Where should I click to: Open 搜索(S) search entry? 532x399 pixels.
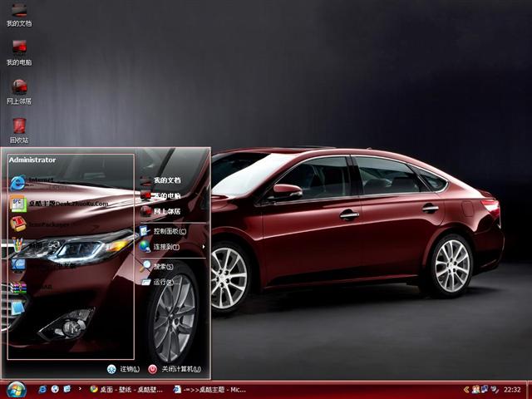157,266
